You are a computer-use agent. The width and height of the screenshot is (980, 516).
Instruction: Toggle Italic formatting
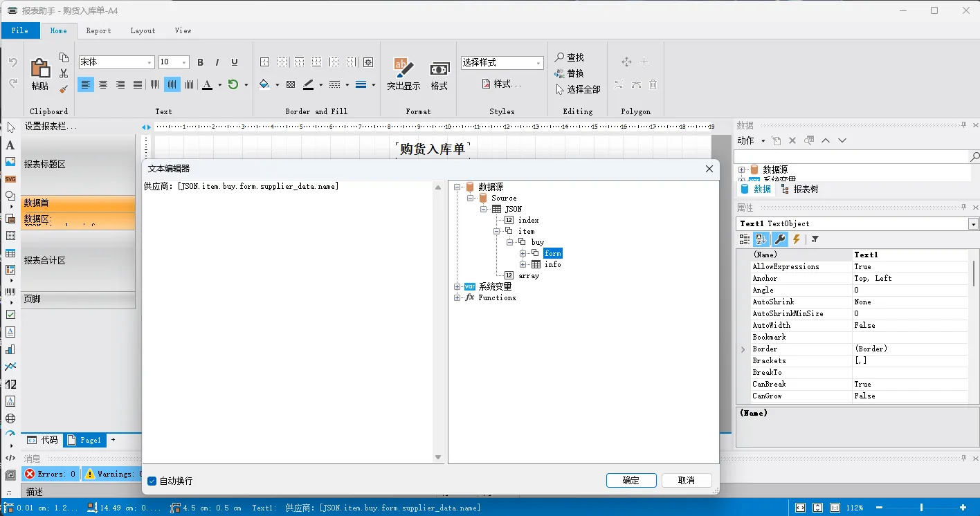click(x=217, y=62)
